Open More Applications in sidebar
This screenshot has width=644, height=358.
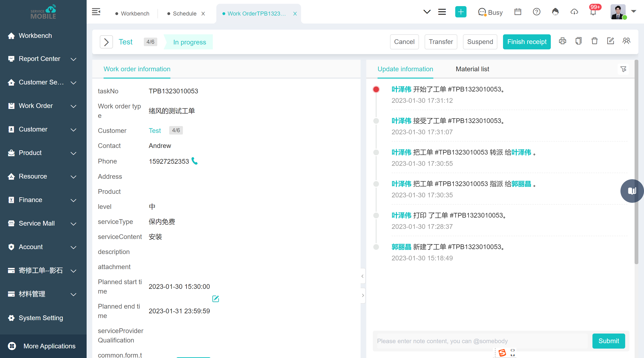[43, 346]
